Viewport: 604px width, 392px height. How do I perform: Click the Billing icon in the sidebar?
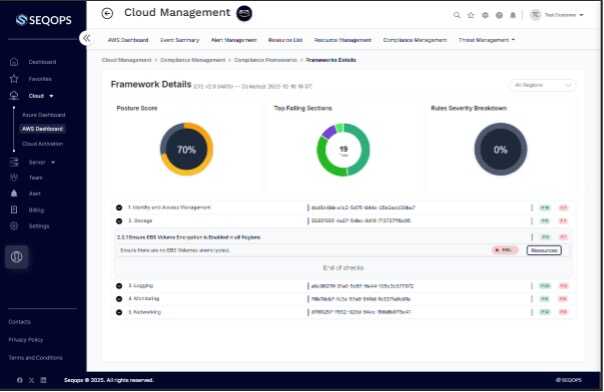click(14, 210)
